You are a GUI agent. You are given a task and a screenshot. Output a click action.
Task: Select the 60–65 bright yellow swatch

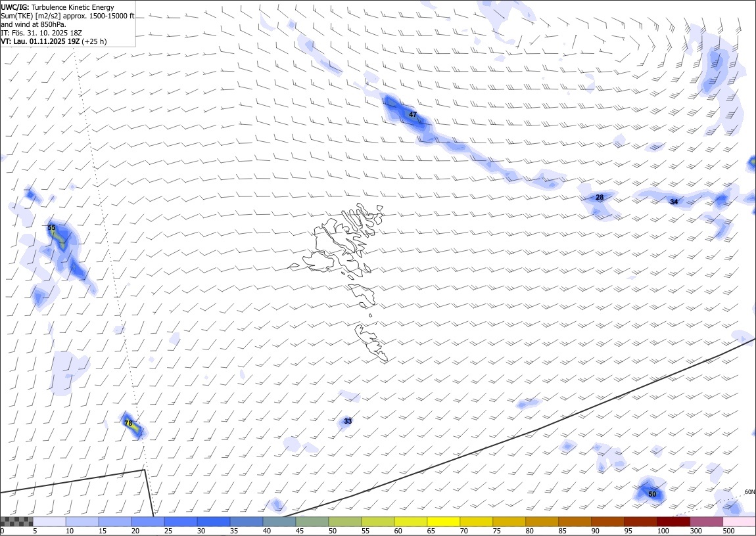point(411,522)
